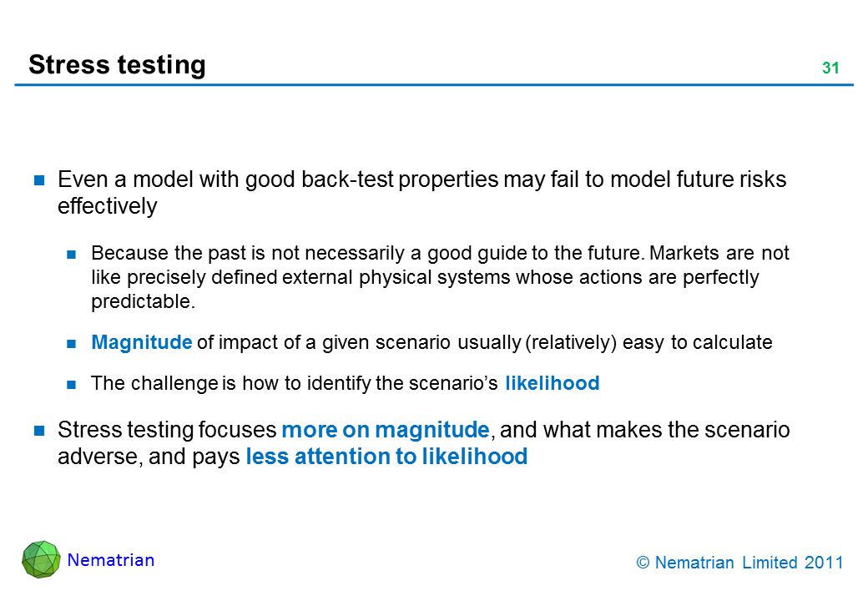Click the sub-bullet marker before blue "Magnitude"
This screenshot has height=601, width=868.
pos(72,342)
